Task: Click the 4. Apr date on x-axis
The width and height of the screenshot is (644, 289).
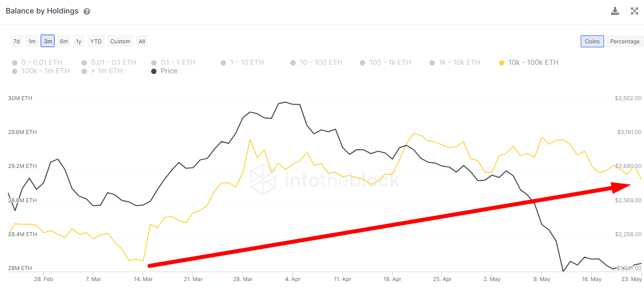Action: [292, 279]
